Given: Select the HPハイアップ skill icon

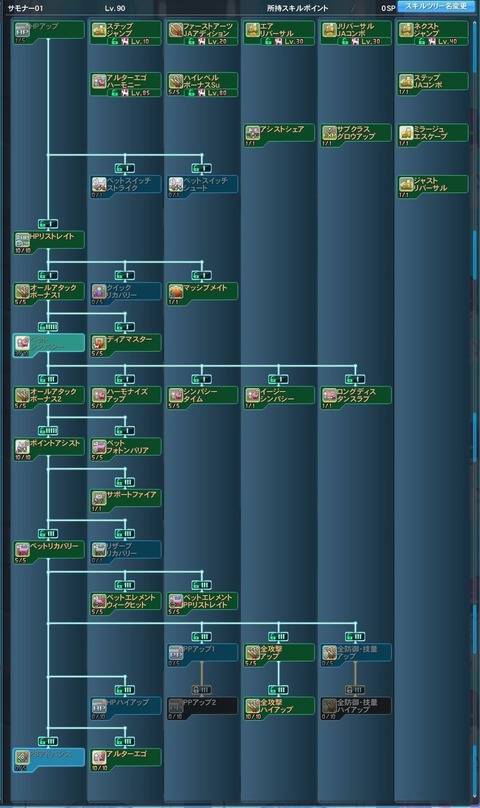Looking at the screenshot, I should [98, 706].
